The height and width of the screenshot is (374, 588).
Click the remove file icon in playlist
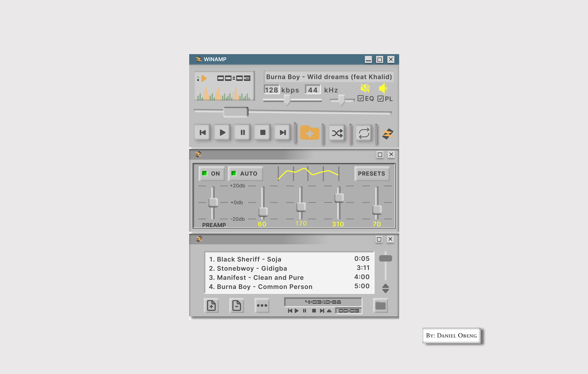click(236, 305)
